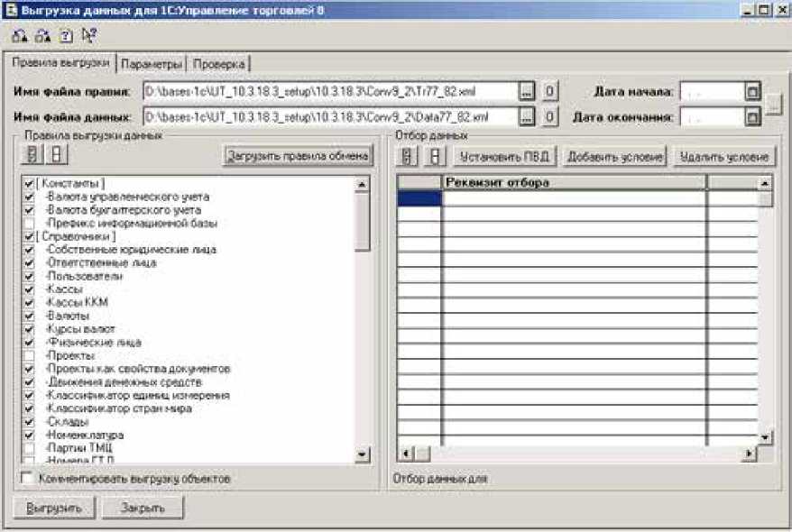Viewport: 792px width, 532px height.
Task: Toggle Собственные юридические лица checkbox
Action: point(29,250)
